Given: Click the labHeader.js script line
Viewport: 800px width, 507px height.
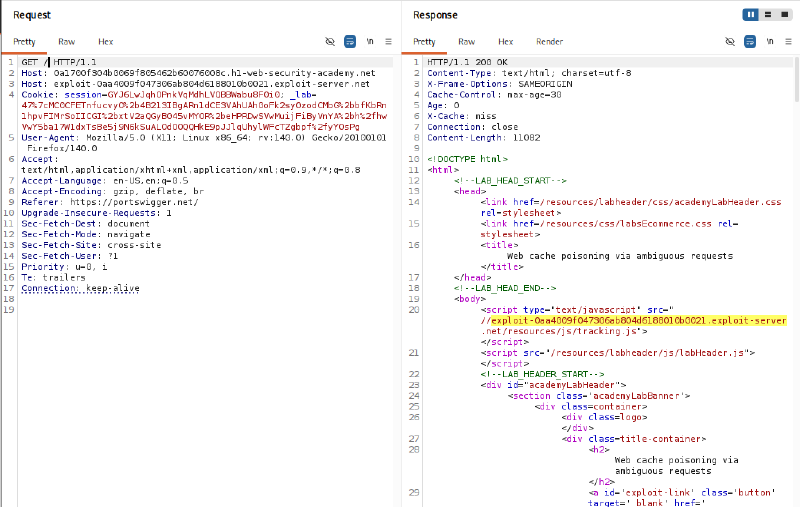Looking at the screenshot, I should tap(617, 352).
